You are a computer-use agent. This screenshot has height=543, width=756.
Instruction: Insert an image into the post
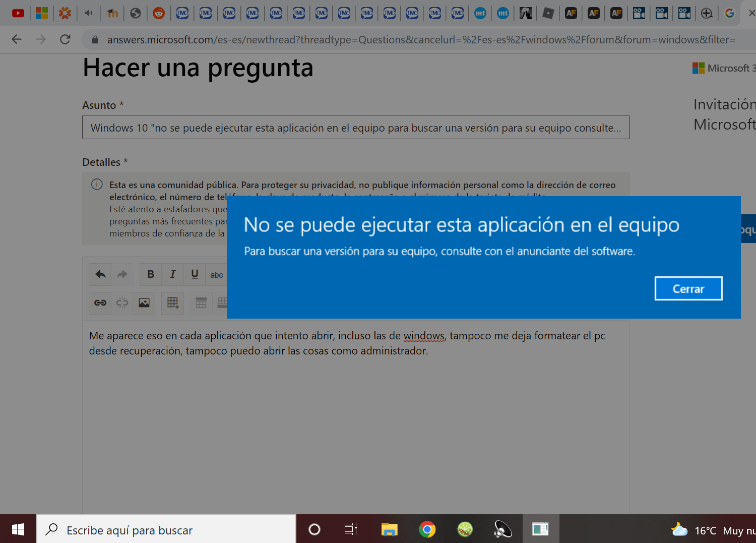pyautogui.click(x=144, y=303)
